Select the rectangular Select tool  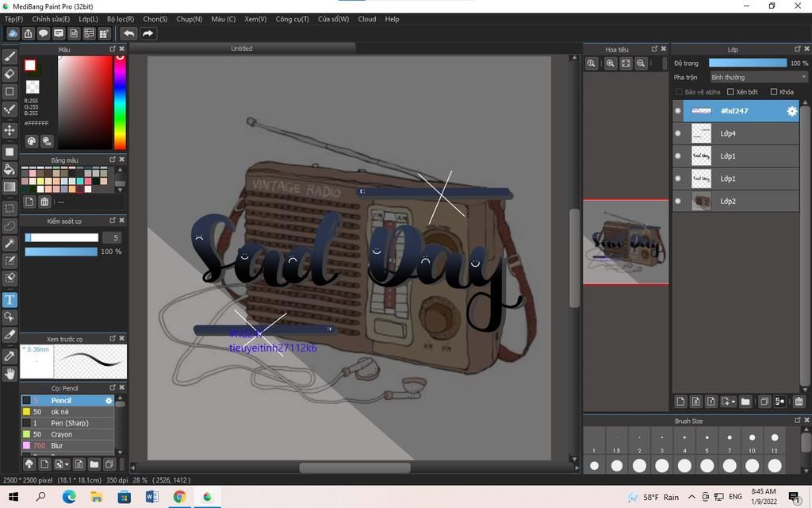10,209
